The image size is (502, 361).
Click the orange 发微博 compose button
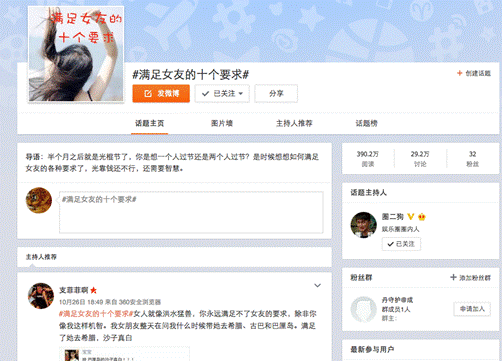click(161, 94)
